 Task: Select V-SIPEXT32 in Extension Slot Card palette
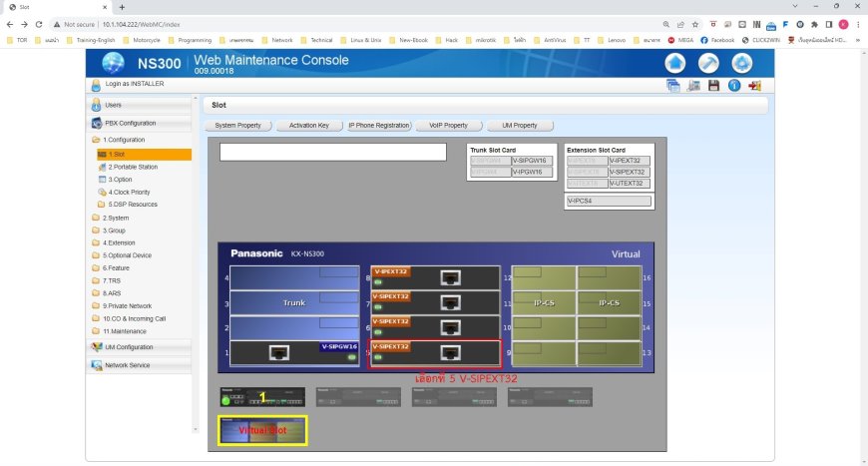[630, 172]
